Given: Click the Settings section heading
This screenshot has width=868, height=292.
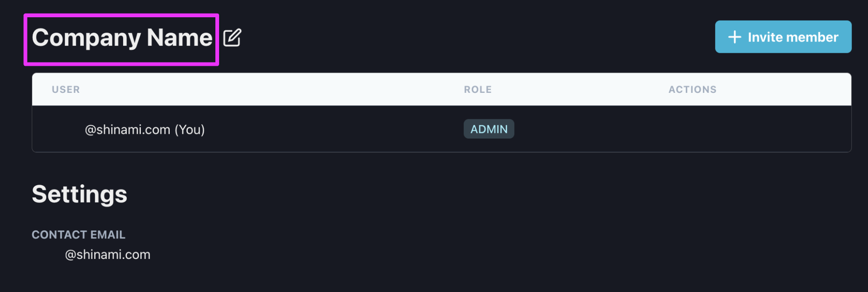Looking at the screenshot, I should tap(79, 194).
